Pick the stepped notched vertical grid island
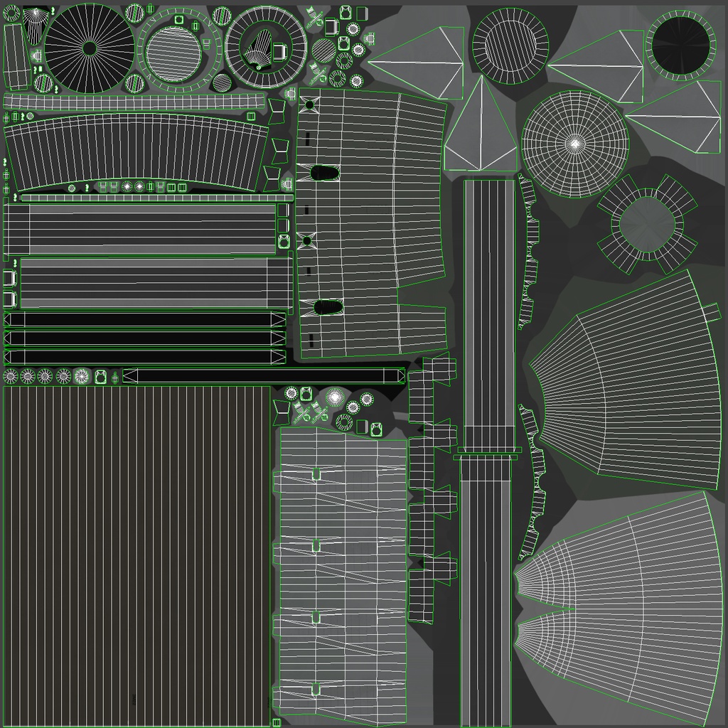The height and width of the screenshot is (728, 728). pyautogui.click(x=431, y=488)
